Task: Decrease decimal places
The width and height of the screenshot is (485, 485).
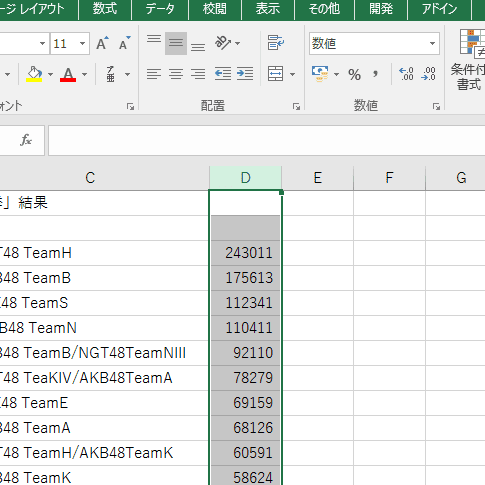Action: tap(429, 74)
